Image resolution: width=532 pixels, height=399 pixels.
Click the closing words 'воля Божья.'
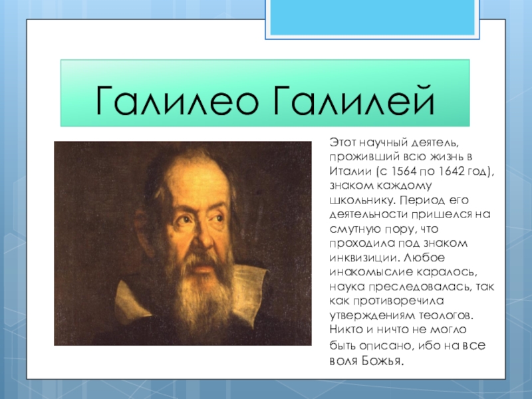click(367, 360)
